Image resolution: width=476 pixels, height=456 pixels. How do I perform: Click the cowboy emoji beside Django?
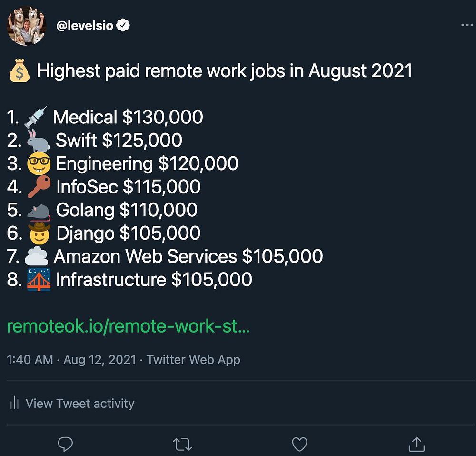(x=39, y=233)
